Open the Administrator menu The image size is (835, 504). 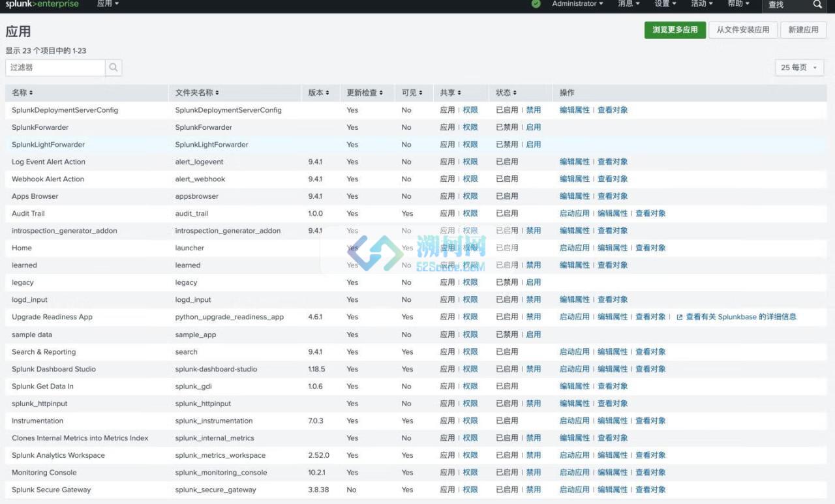(x=577, y=4)
